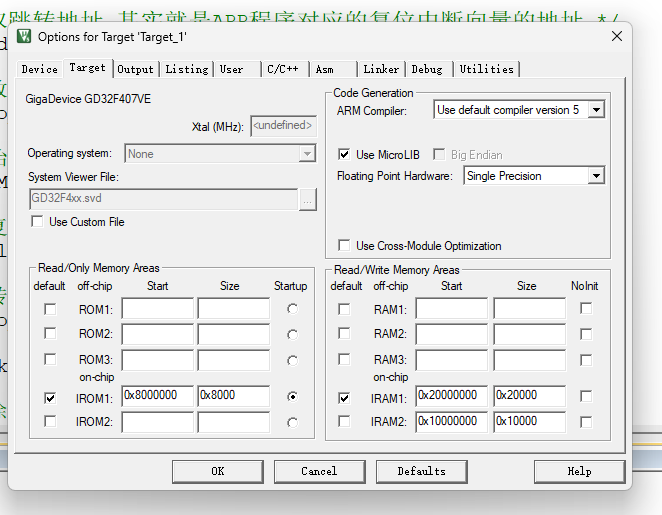Expand the Operating system dropdown

tap(307, 154)
